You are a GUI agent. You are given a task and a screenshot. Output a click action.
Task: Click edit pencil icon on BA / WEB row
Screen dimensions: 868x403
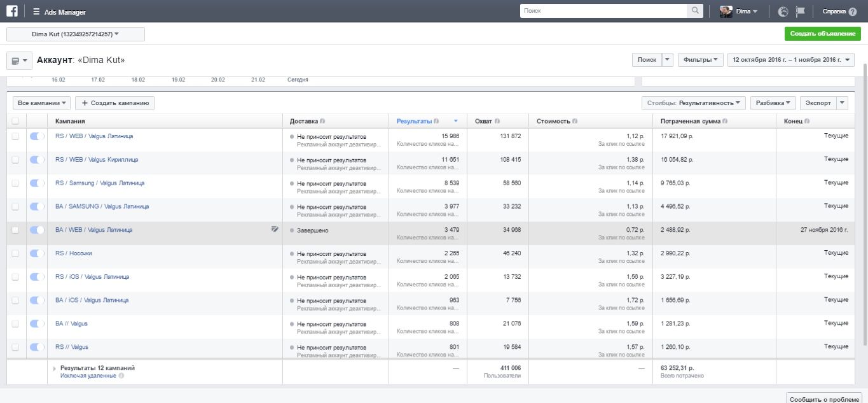tap(275, 229)
